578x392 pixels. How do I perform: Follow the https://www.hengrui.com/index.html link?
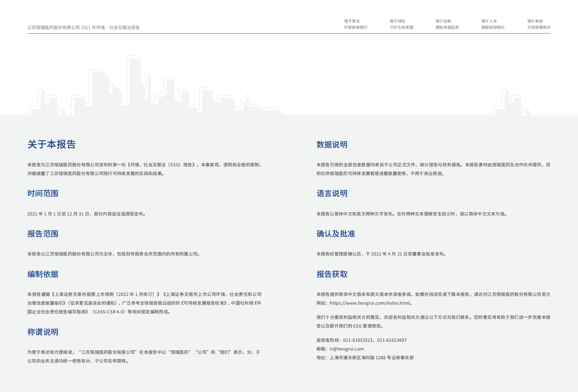tap(370, 303)
